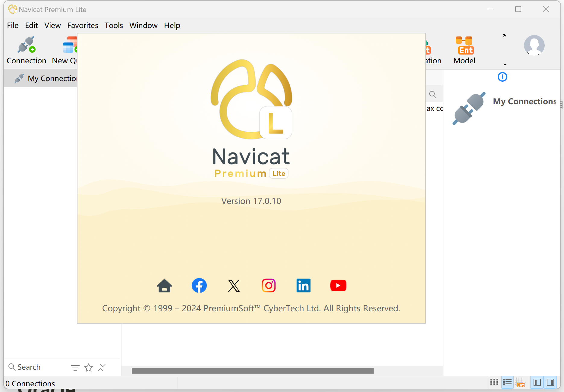Switch to ER diagram Ent view

click(x=520, y=382)
